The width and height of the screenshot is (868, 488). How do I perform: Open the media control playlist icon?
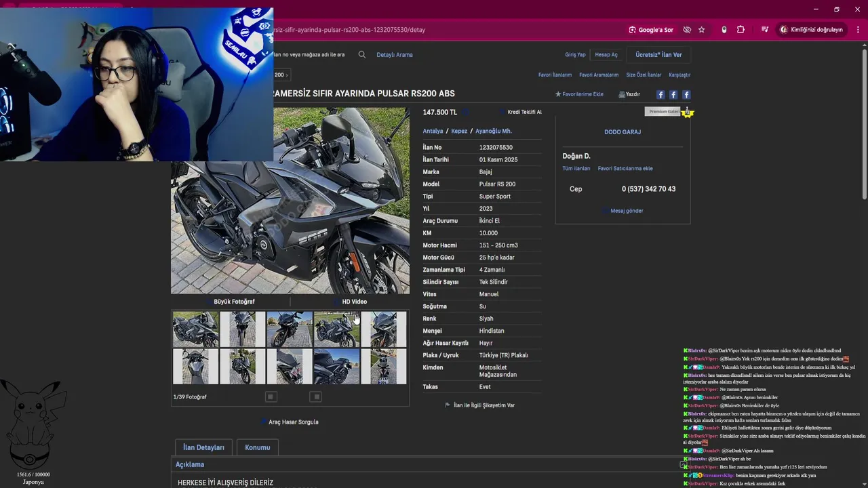[765, 30]
